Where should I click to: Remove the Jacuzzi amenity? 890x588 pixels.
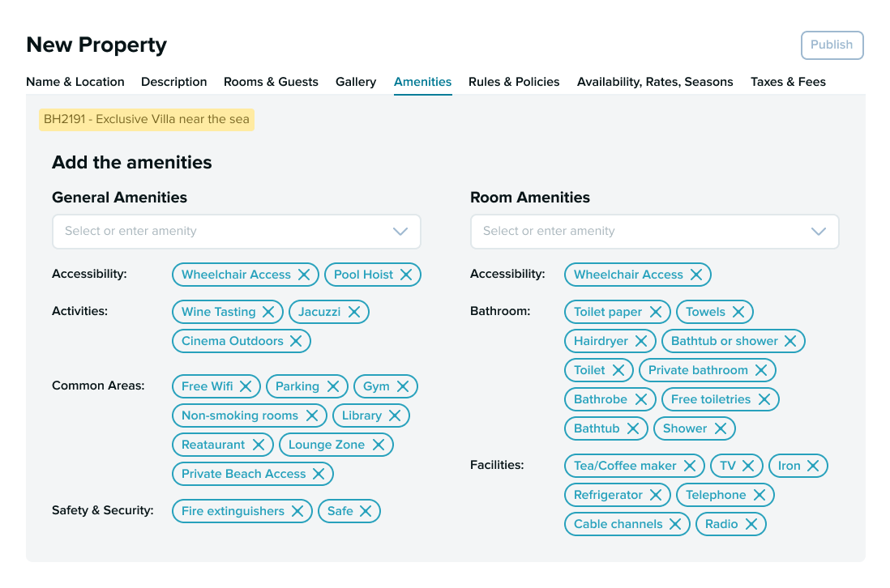tap(354, 312)
